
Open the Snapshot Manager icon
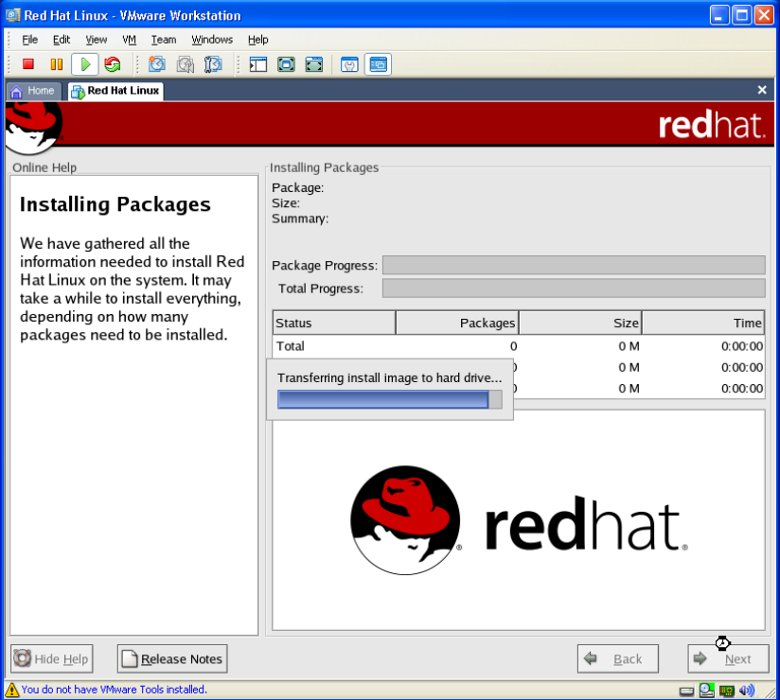[x=214, y=64]
